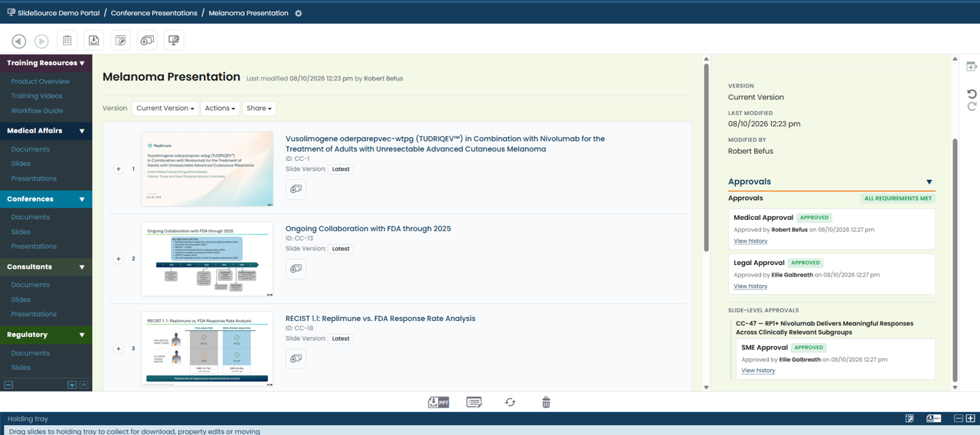Click the edit icon in Holding tray bar
The image size is (980, 435).
click(910, 419)
